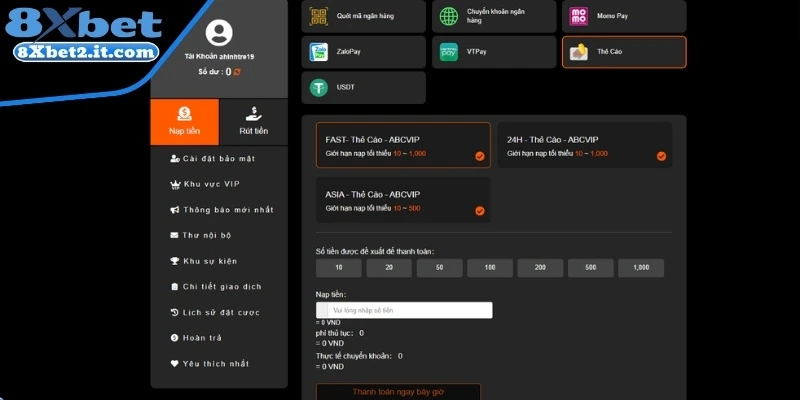The height and width of the screenshot is (400, 800).
Task: Click the QR bank scan icon
Action: tap(319, 16)
